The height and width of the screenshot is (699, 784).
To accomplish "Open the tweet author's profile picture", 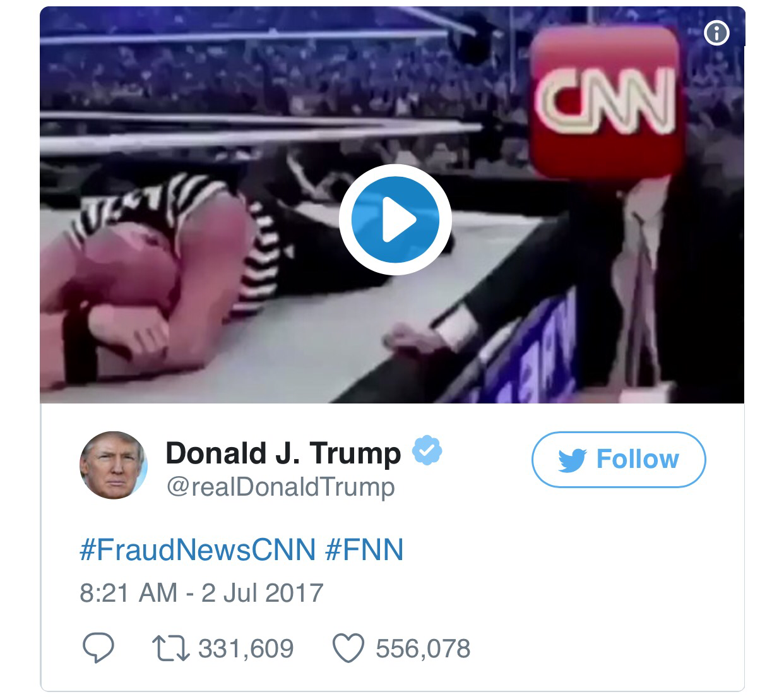I will (114, 465).
